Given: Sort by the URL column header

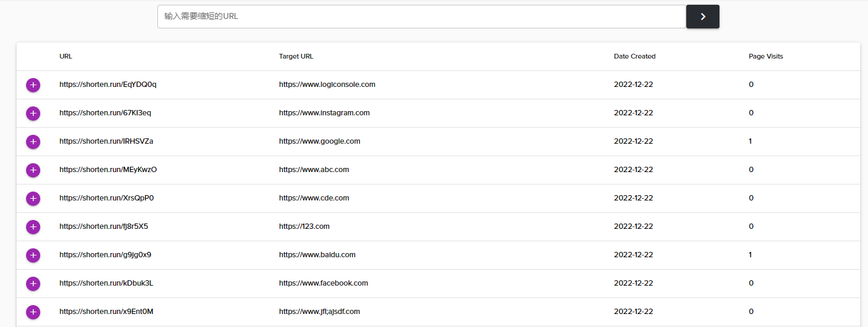Looking at the screenshot, I should pyautogui.click(x=66, y=56).
